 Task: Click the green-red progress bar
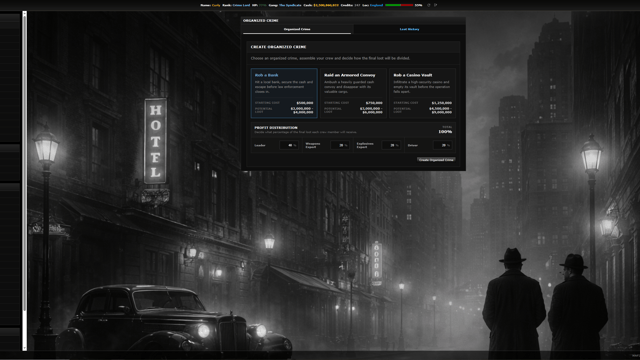point(399,5)
